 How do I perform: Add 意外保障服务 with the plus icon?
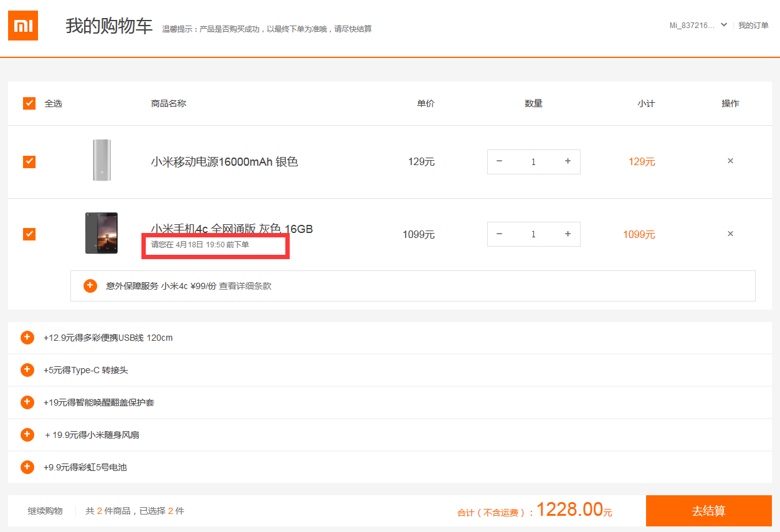90,286
